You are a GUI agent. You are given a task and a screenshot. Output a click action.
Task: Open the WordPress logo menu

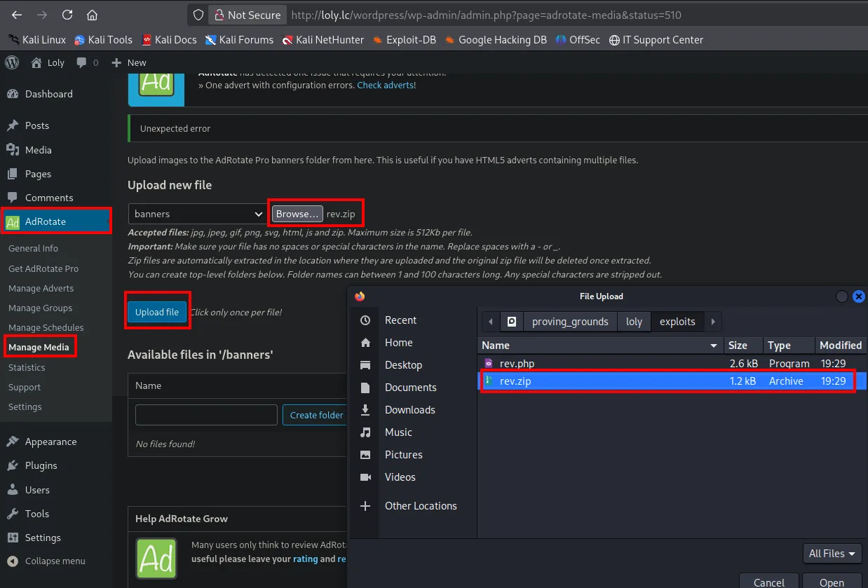(12, 62)
